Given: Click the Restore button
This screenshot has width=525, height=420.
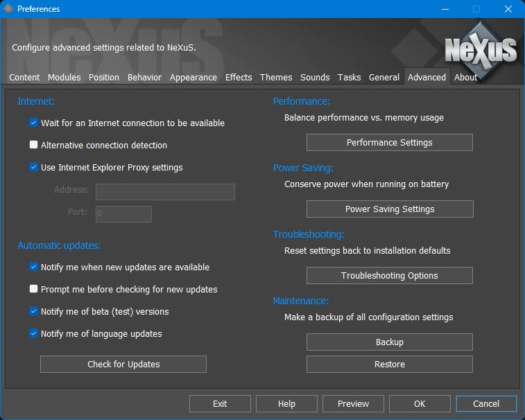Looking at the screenshot, I should (389, 364).
